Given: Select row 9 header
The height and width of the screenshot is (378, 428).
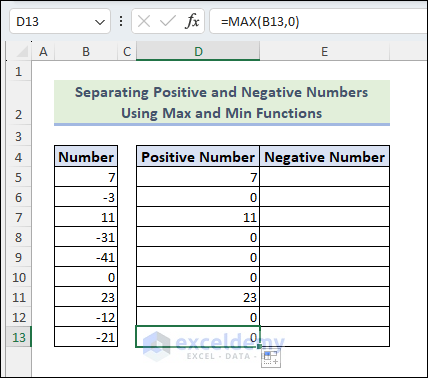Looking at the screenshot, I should 19,257.
